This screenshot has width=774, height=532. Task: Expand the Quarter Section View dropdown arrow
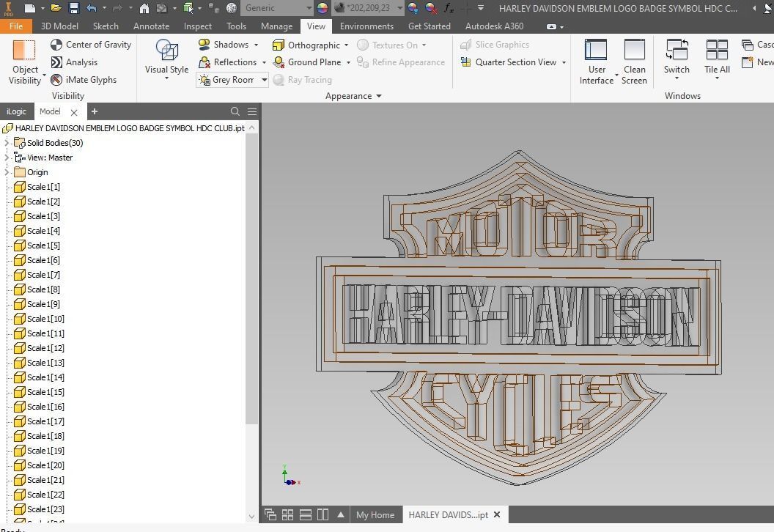(x=564, y=63)
